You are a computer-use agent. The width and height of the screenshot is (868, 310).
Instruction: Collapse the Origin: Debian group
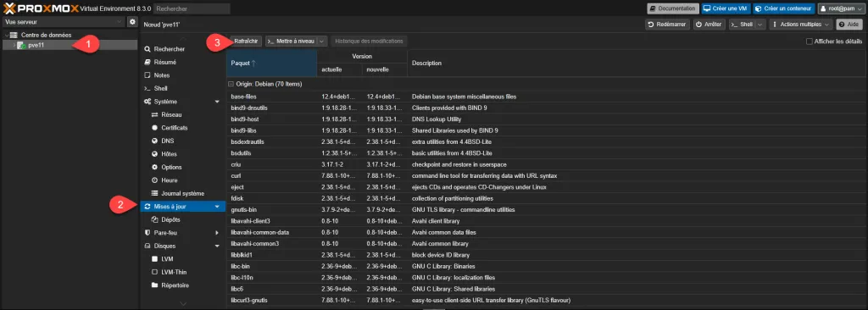pos(231,84)
